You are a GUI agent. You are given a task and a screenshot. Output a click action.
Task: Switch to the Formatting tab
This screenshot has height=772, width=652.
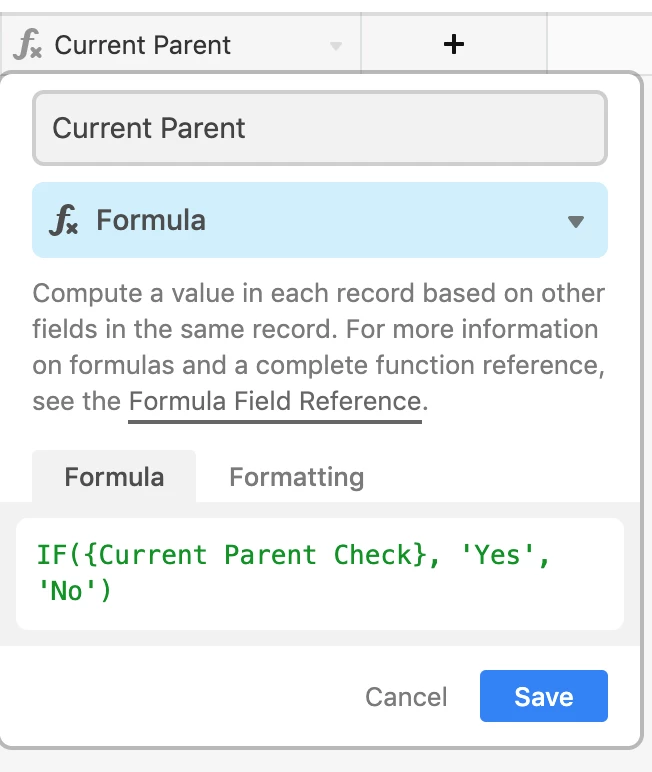pyautogui.click(x=296, y=477)
